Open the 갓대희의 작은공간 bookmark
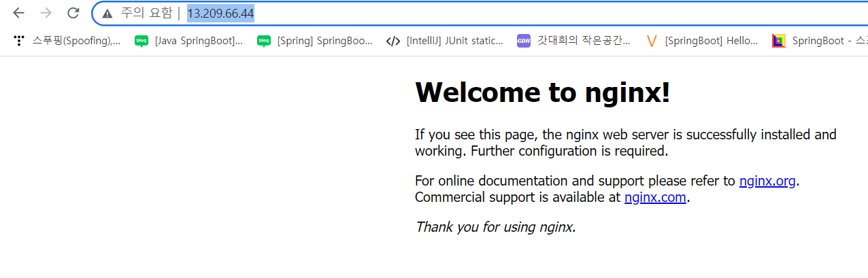Image resolution: width=868 pixels, height=278 pixels. (574, 41)
